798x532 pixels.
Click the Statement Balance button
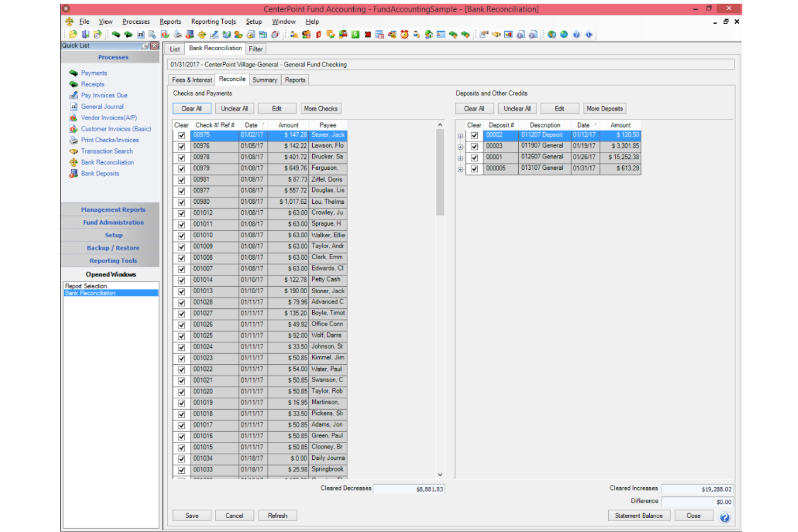[x=639, y=516]
